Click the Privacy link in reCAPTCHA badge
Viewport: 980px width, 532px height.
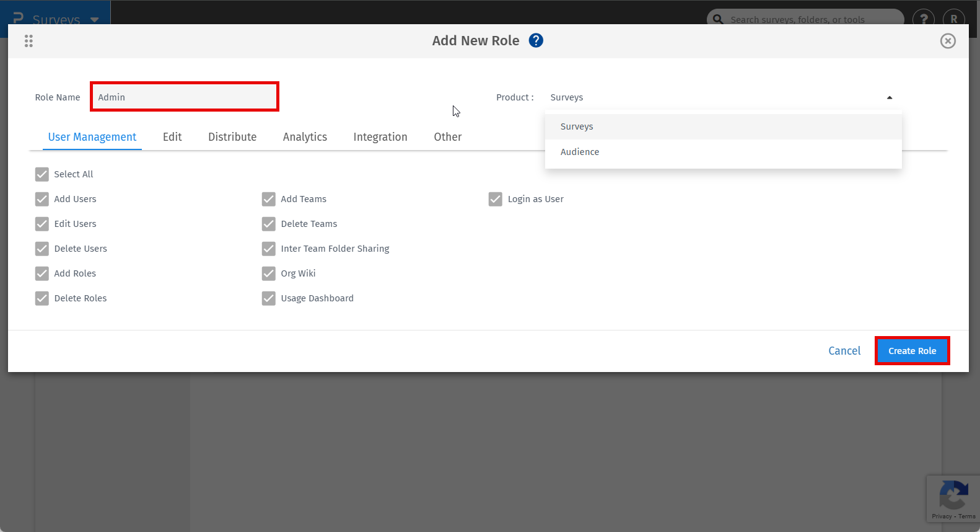tap(941, 516)
